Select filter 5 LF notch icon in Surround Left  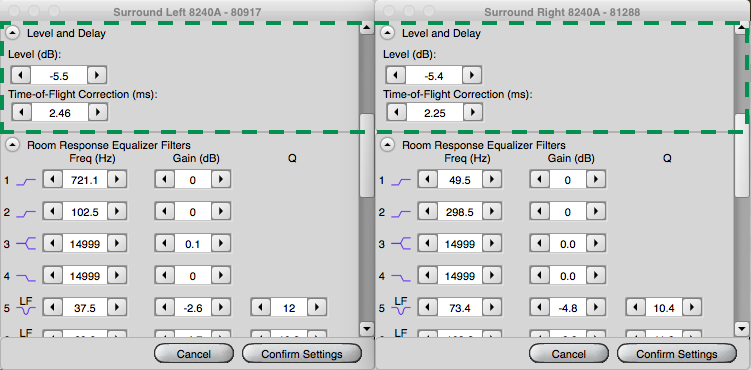(26, 306)
